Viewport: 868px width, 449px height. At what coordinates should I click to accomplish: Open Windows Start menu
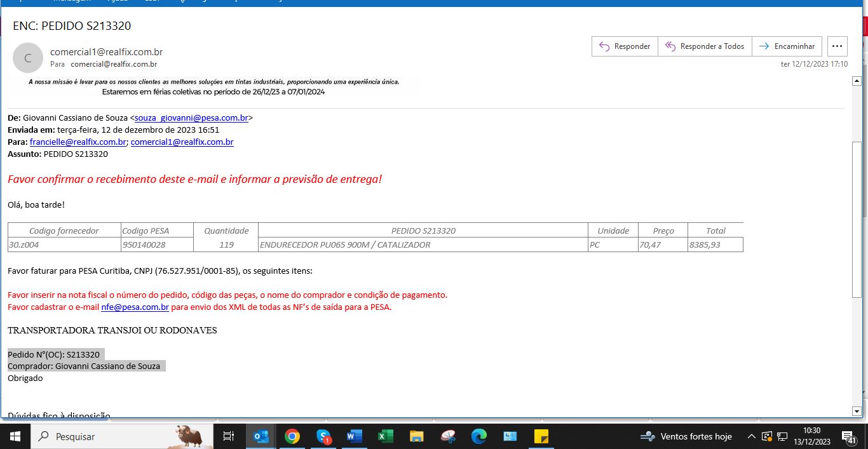pyautogui.click(x=15, y=436)
